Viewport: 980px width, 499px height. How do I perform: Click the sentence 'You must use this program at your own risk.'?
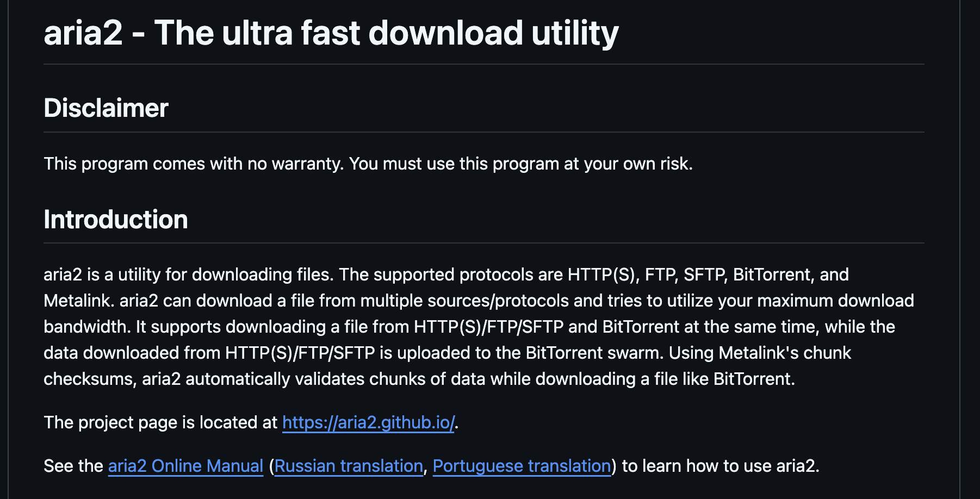(x=520, y=164)
